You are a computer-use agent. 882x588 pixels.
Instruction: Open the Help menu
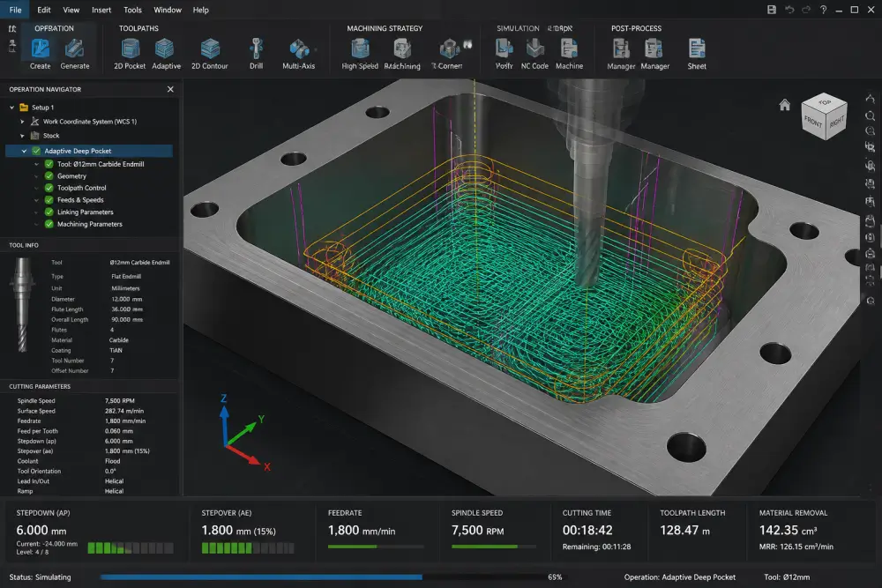[x=201, y=10]
